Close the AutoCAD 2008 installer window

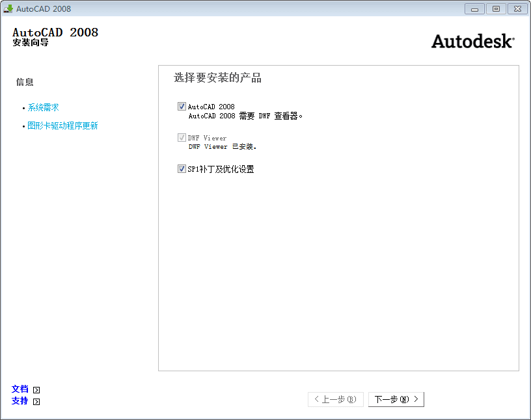pyautogui.click(x=517, y=9)
